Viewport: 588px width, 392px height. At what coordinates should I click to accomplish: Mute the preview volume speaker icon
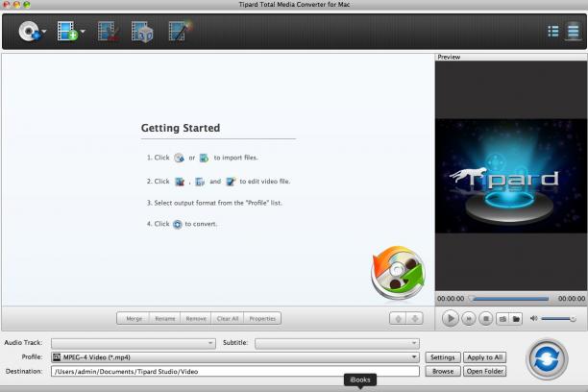click(533, 318)
